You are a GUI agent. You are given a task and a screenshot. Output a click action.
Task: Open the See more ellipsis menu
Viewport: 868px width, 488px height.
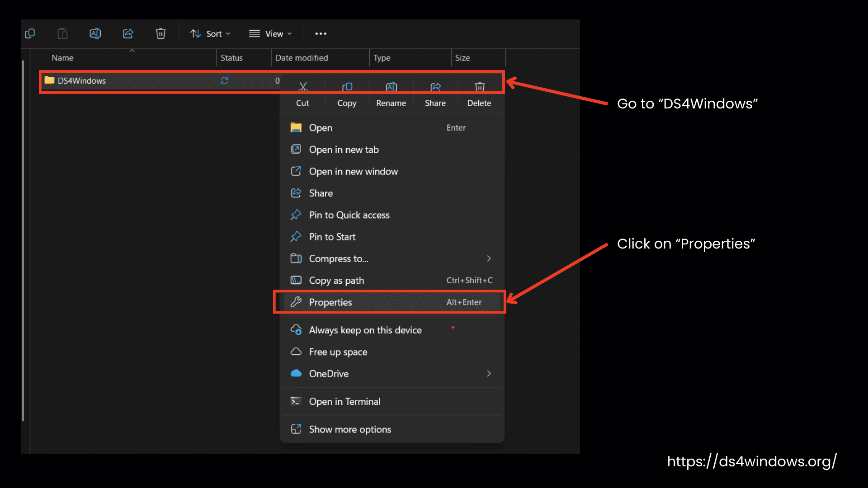321,34
